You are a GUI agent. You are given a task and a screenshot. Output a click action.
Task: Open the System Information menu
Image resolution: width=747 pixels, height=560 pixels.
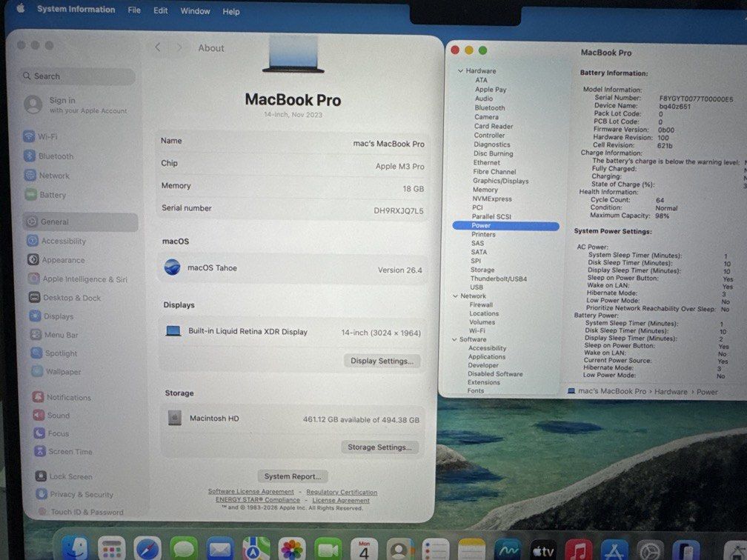point(76,10)
